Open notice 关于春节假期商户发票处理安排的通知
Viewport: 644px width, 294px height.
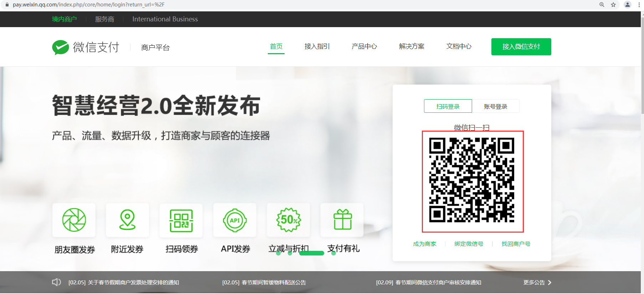[x=124, y=282]
